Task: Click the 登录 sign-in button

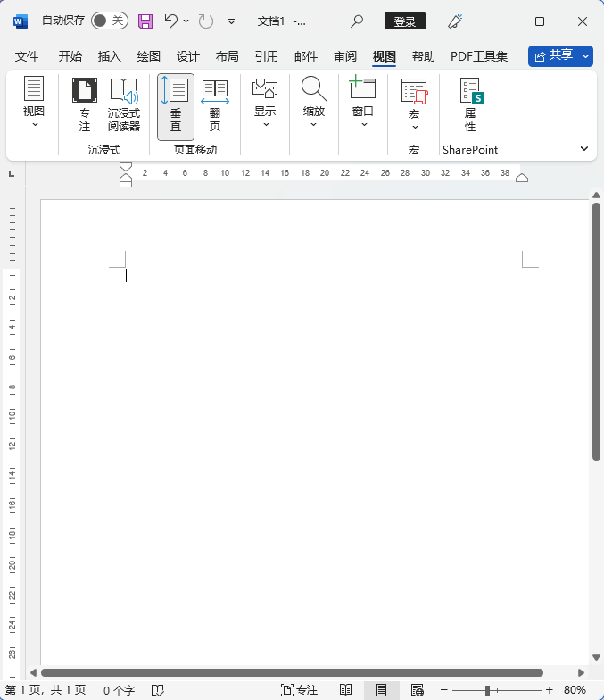Action: (x=405, y=21)
